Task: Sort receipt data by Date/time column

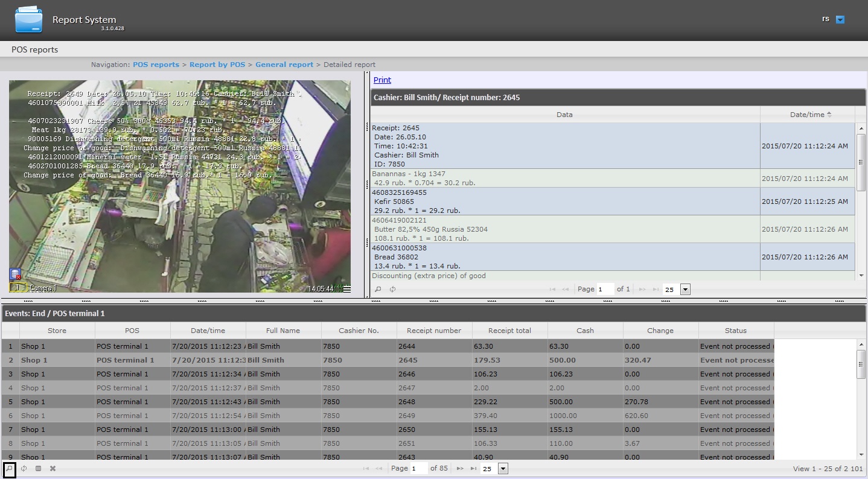Action: (807, 115)
